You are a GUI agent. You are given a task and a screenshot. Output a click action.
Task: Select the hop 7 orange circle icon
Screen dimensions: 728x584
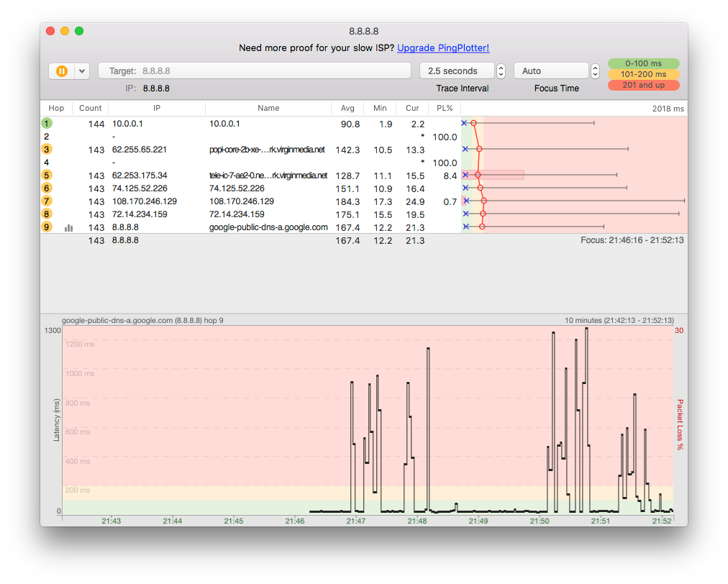point(47,201)
